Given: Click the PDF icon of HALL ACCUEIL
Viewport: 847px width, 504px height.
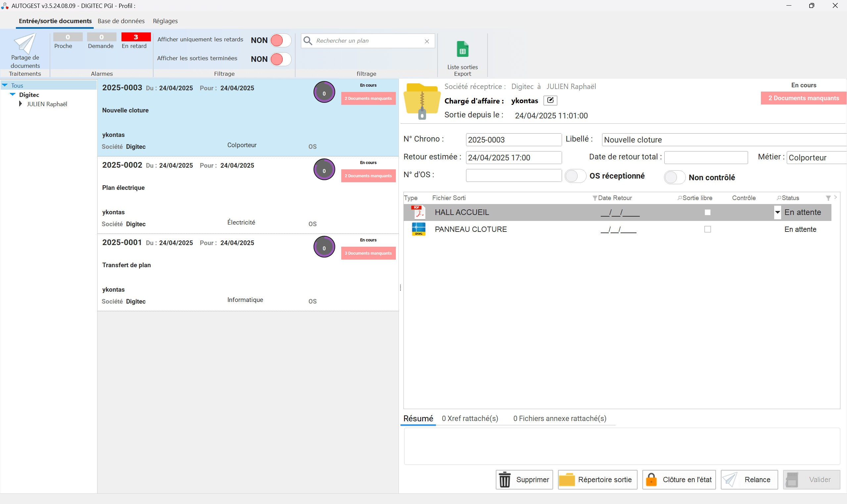Looking at the screenshot, I should point(418,212).
